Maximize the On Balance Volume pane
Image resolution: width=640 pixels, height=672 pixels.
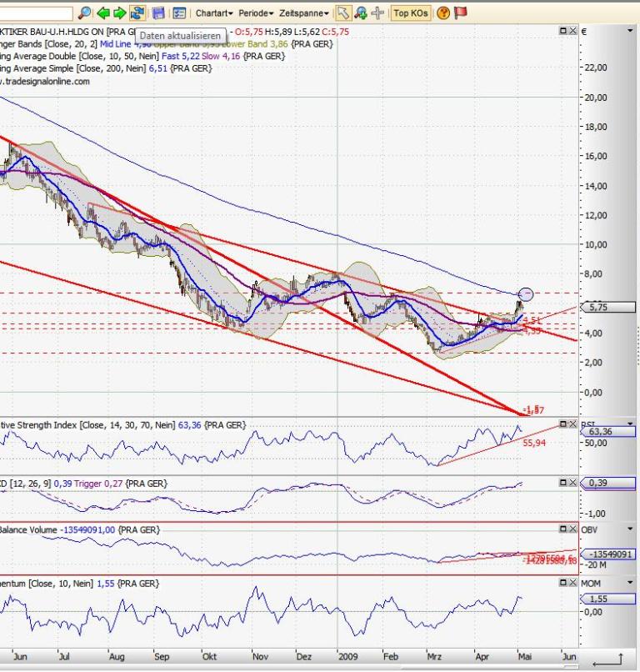(x=562, y=529)
